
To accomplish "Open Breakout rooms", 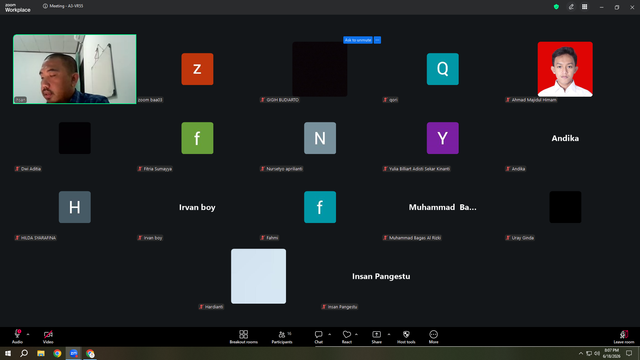I will pos(243,337).
